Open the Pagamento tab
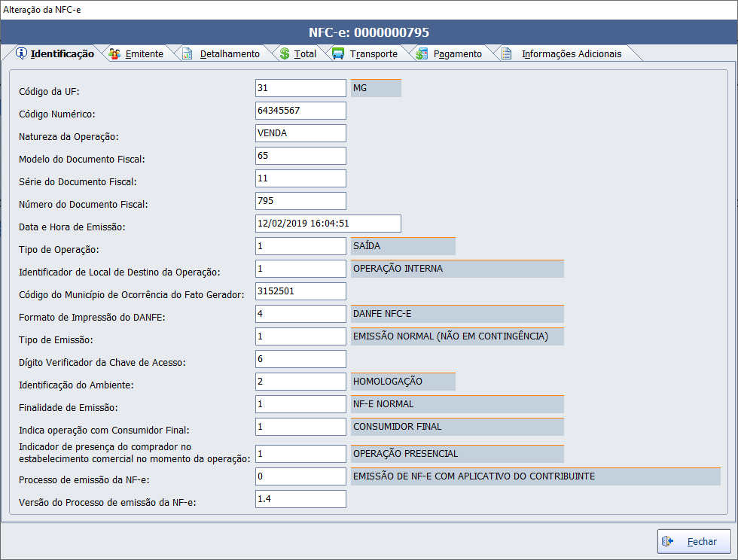Screen dimensions: 738x560 pyautogui.click(x=457, y=54)
